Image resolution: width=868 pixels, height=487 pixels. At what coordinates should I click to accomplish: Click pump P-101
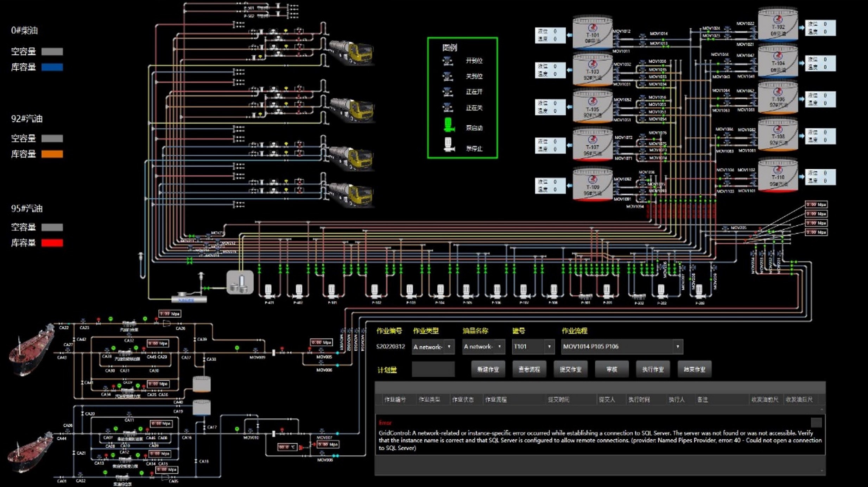tap(332, 292)
